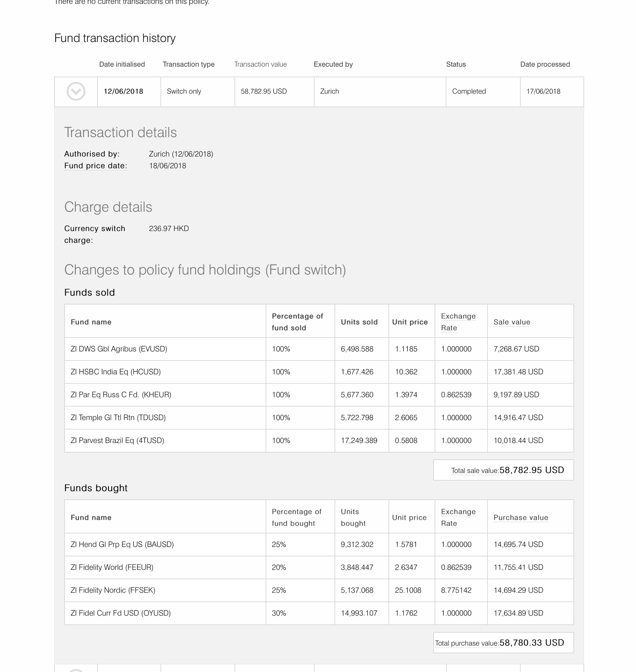Click the 30% fund bought percentage
This screenshot has width=636, height=672.
(279, 613)
